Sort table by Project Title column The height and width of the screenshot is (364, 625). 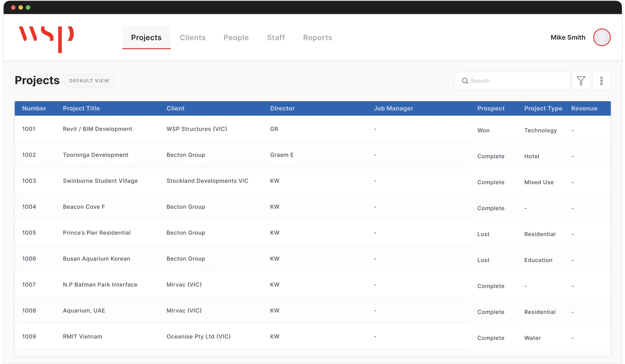(x=81, y=108)
